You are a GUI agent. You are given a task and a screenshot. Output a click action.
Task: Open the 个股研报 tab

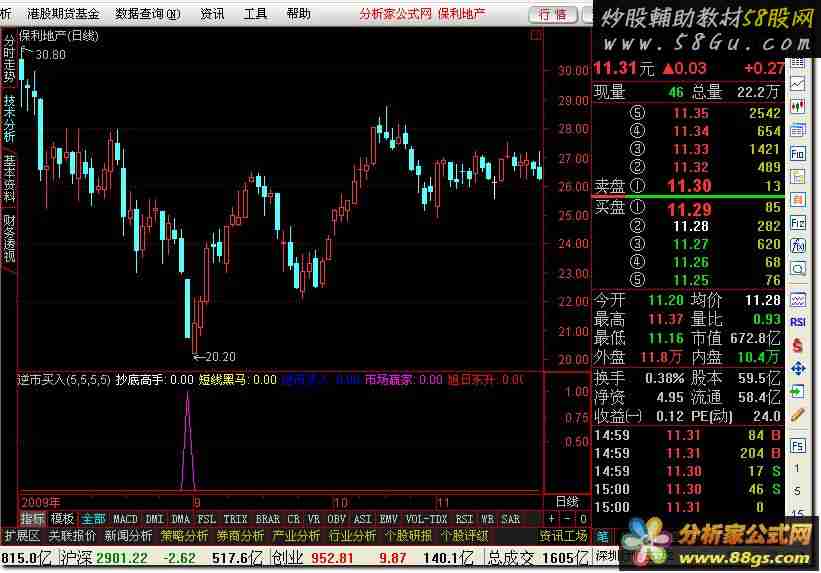(x=408, y=536)
